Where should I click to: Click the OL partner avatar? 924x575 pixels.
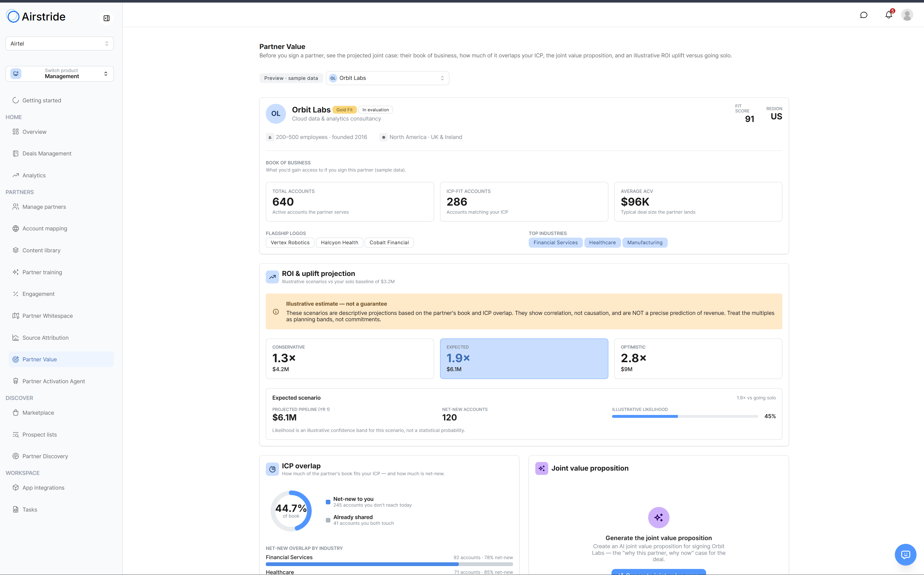(x=276, y=114)
